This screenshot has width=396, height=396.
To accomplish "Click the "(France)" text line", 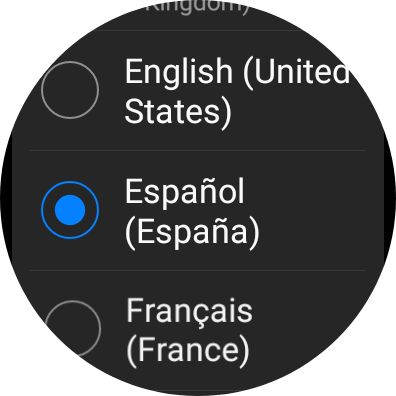I will (188, 351).
